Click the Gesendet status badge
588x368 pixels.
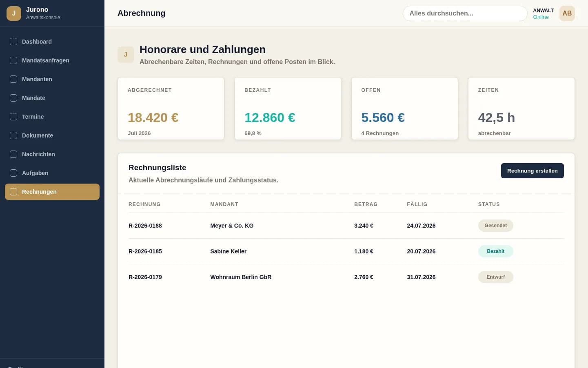point(495,226)
